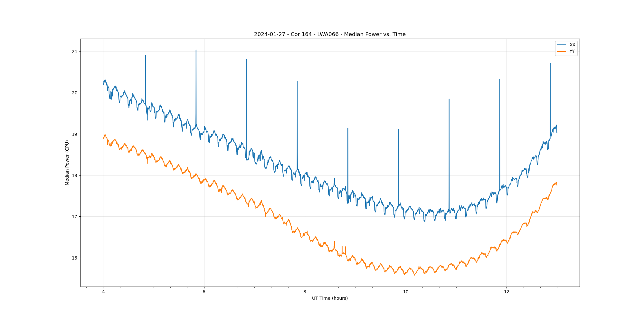Click the x-axis tick label 12
This screenshot has height=322, width=644.
[507, 292]
